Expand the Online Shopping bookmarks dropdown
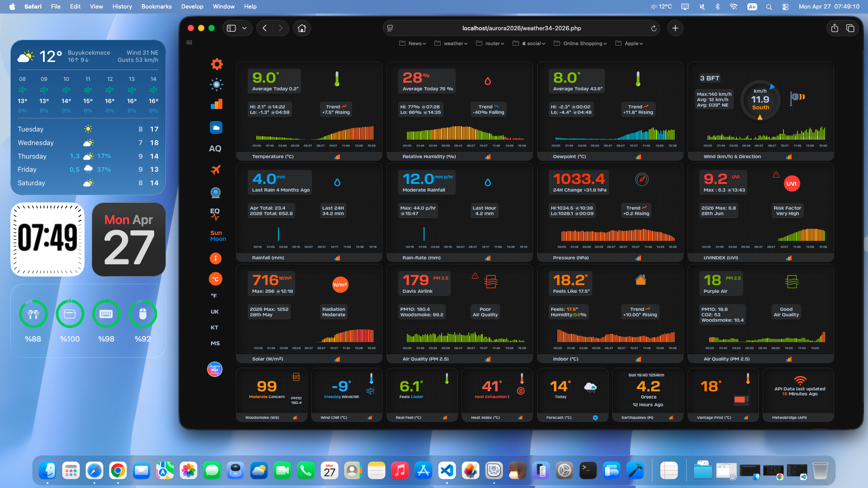The height and width of the screenshot is (488, 868). tap(583, 43)
